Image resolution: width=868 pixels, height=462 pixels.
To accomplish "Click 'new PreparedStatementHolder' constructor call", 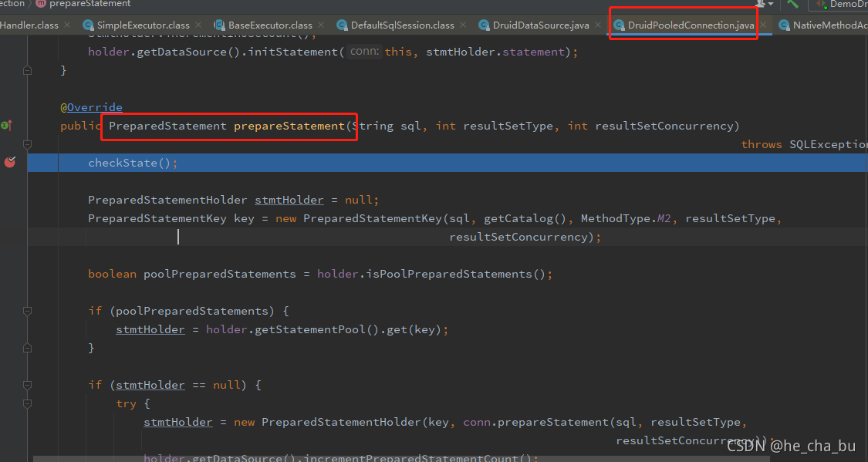I will [x=328, y=422].
